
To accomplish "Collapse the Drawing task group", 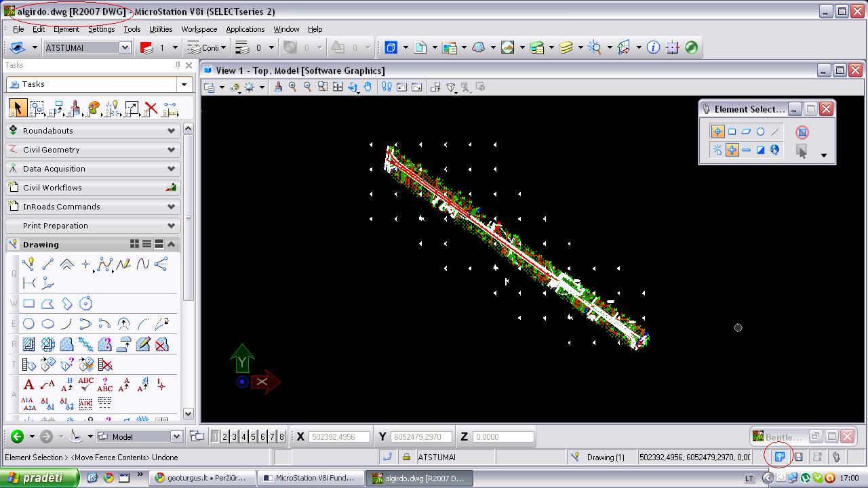I will pyautogui.click(x=172, y=245).
